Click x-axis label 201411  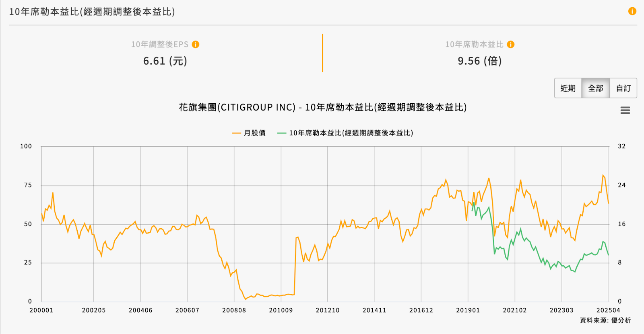[374, 310]
